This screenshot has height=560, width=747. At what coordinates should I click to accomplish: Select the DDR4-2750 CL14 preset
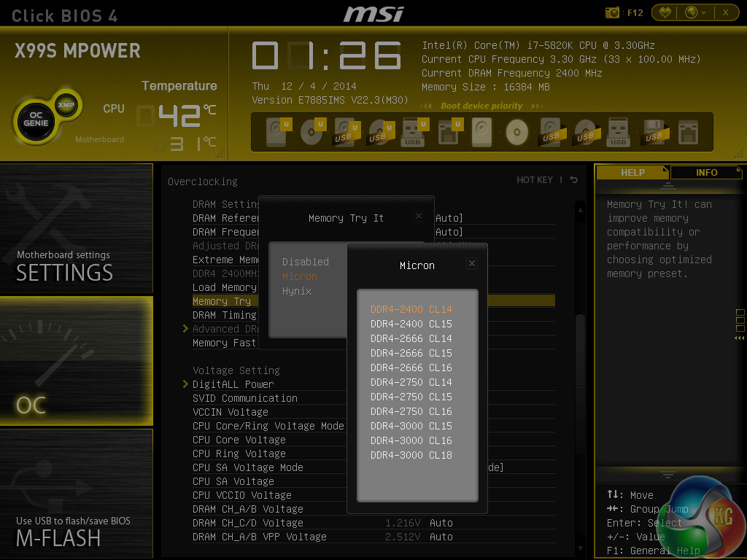[x=411, y=382]
